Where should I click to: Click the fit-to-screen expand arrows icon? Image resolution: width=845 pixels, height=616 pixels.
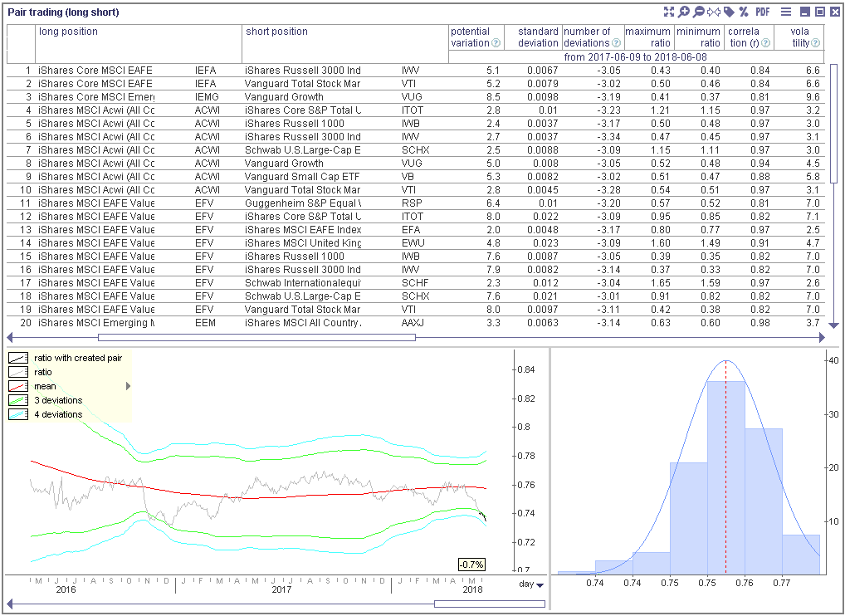(669, 12)
